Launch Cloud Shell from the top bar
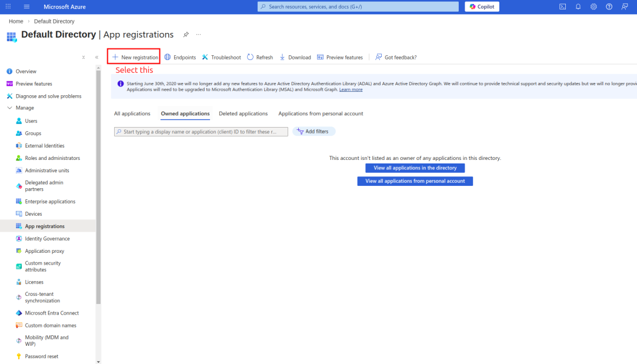The image size is (637, 364). (563, 6)
